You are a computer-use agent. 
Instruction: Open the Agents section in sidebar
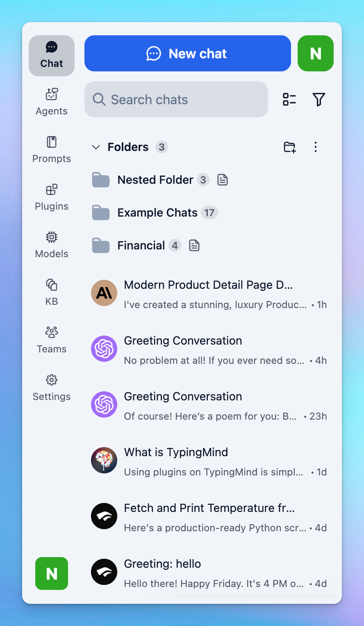pyautogui.click(x=52, y=102)
